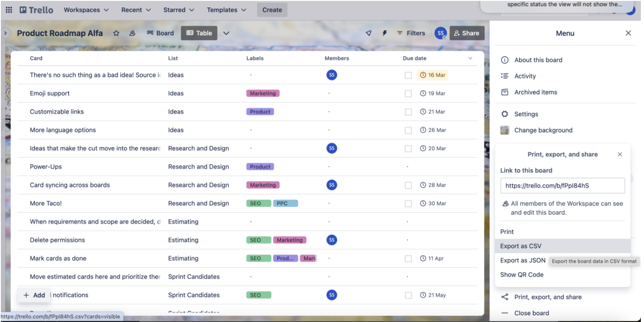Open the Templates dropdown
This screenshot has height=322, width=644.
pos(227,9)
